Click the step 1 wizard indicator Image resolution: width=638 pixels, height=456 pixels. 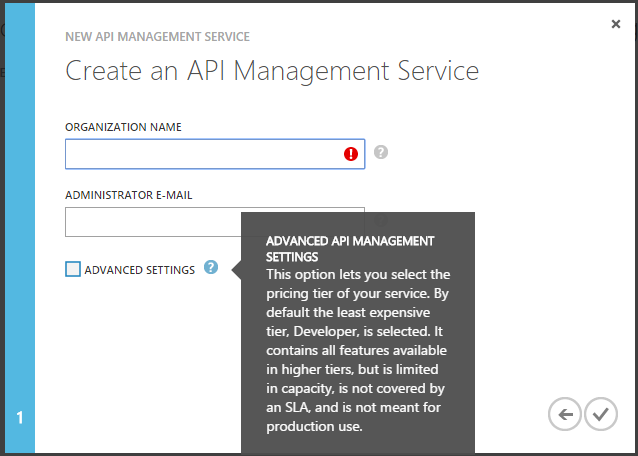pyautogui.click(x=19, y=417)
